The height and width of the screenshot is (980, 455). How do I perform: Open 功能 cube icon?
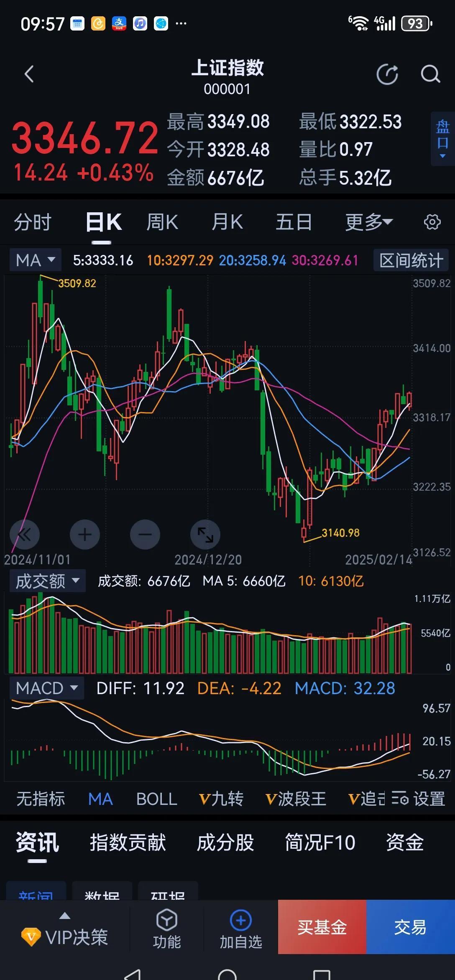pyautogui.click(x=167, y=929)
